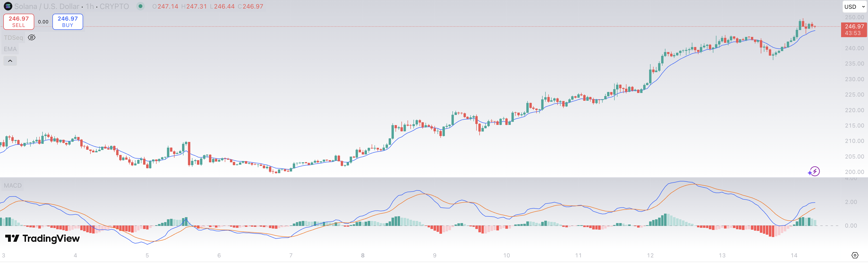Select the TDSeq indicator label
868x264 pixels.
(x=13, y=37)
